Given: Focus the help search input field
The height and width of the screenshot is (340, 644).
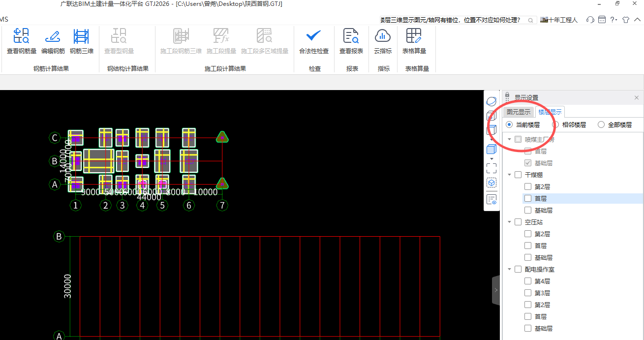Looking at the screenshot, I should [x=452, y=20].
